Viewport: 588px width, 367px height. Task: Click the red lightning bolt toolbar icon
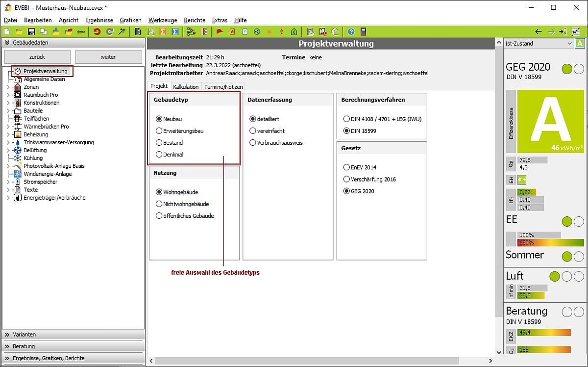pos(281,32)
